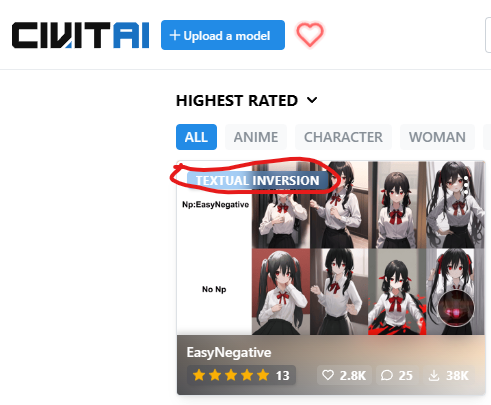Click the Textual Inversion badge
This screenshot has width=491, height=405.
257,180
